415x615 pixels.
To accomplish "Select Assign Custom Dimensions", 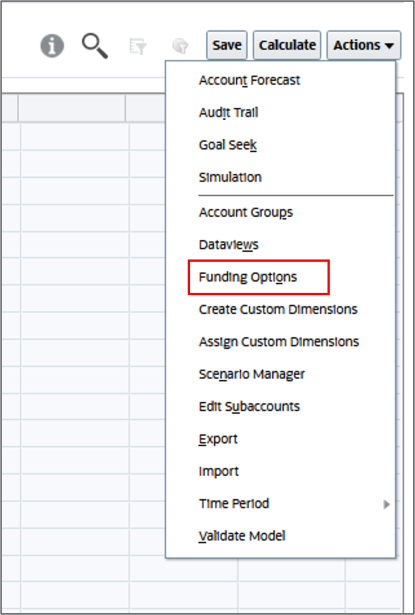I will (x=279, y=342).
